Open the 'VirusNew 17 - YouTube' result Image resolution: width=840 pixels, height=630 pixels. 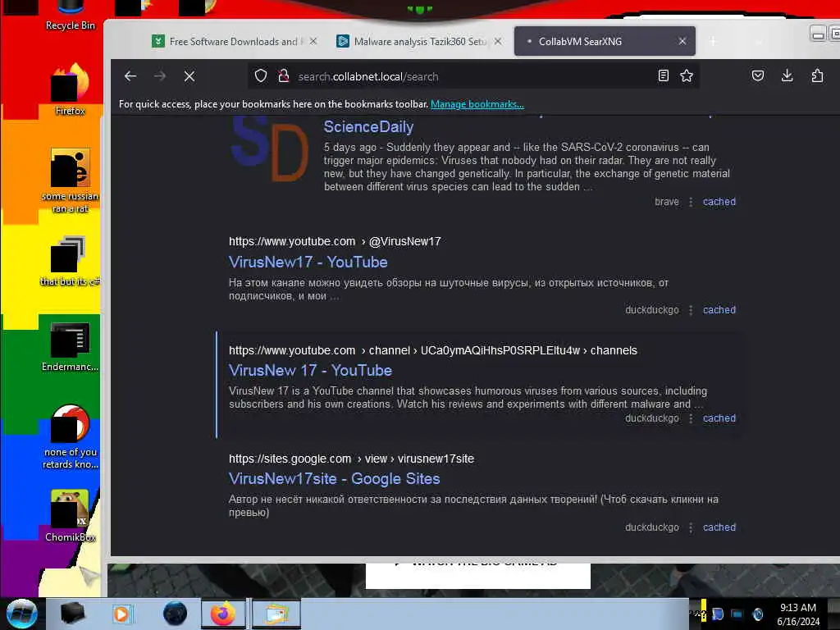310,370
